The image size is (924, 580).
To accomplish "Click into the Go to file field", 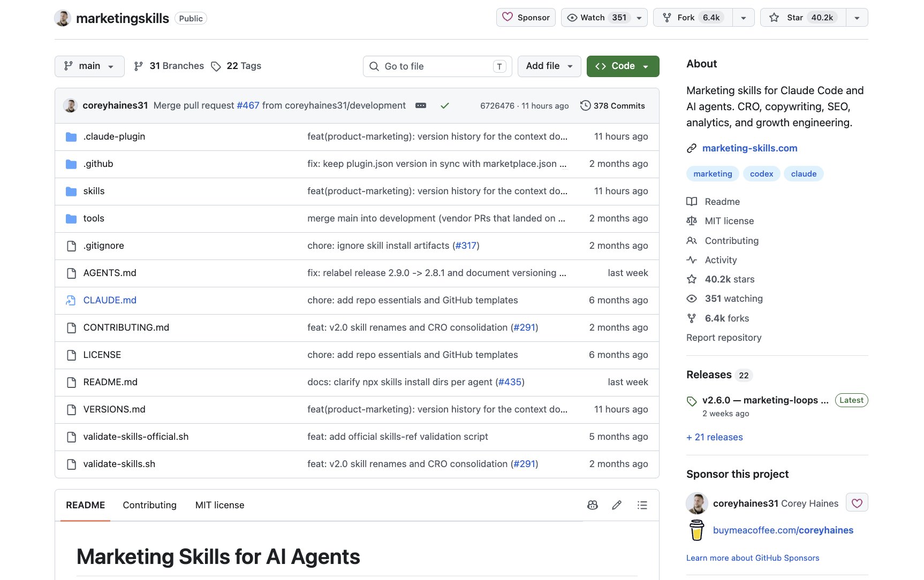I will pyautogui.click(x=437, y=66).
